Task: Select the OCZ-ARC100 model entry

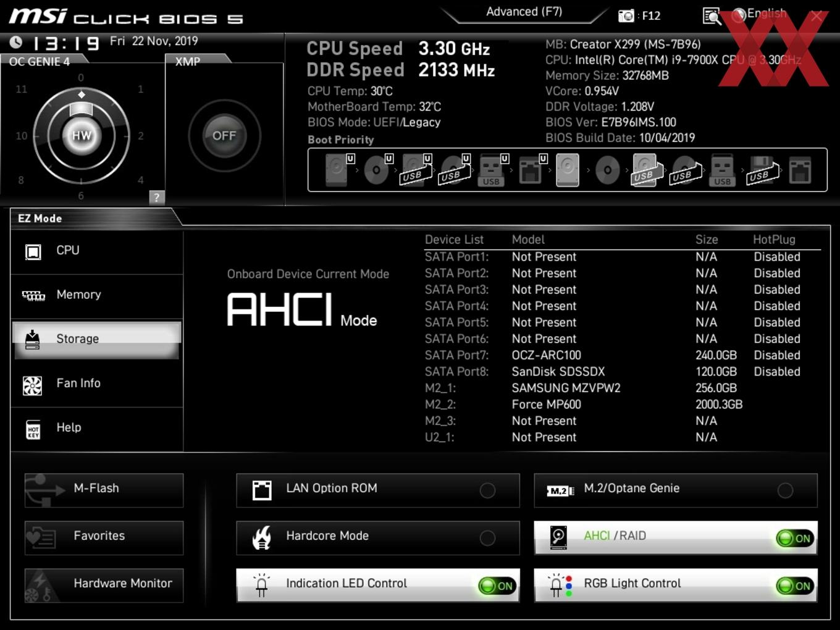Action: pyautogui.click(x=546, y=355)
